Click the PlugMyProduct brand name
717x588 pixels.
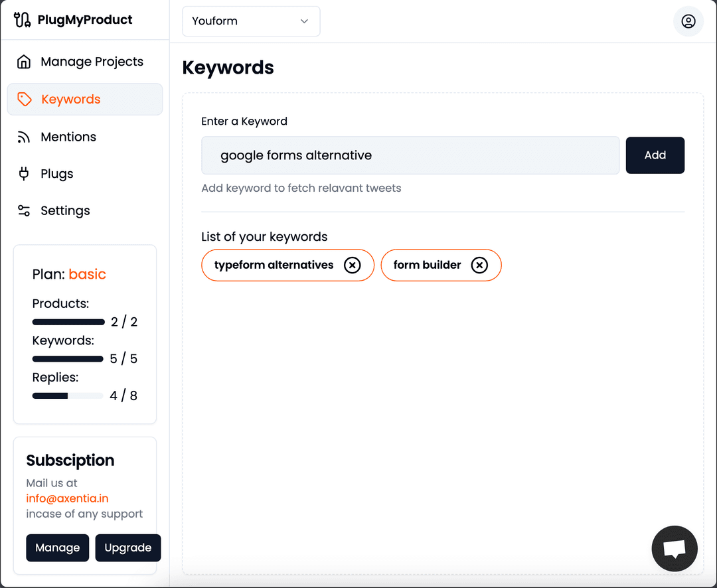click(84, 20)
